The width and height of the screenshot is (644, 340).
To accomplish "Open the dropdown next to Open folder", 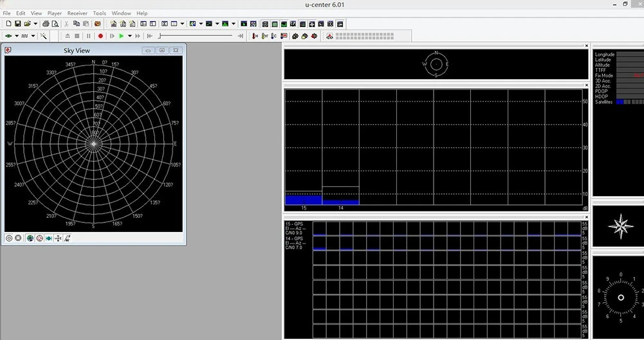I will (35, 24).
